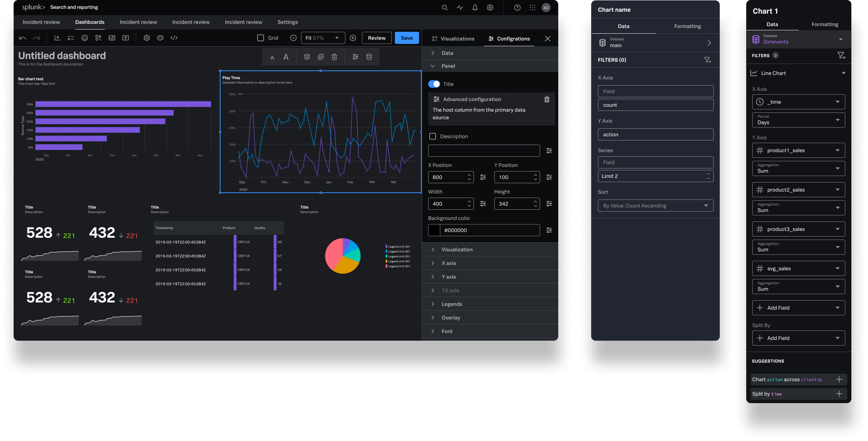Delete selected panel with trash icon

click(334, 57)
